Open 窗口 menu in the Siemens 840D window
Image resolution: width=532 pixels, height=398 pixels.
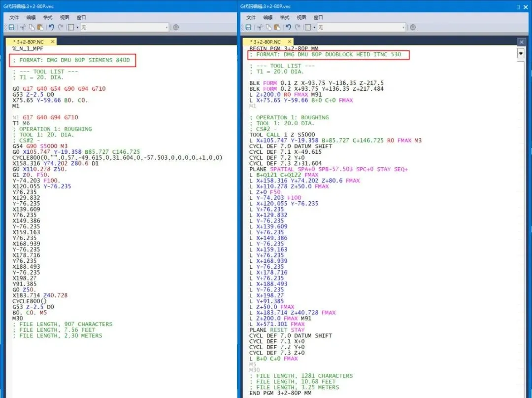(x=81, y=17)
